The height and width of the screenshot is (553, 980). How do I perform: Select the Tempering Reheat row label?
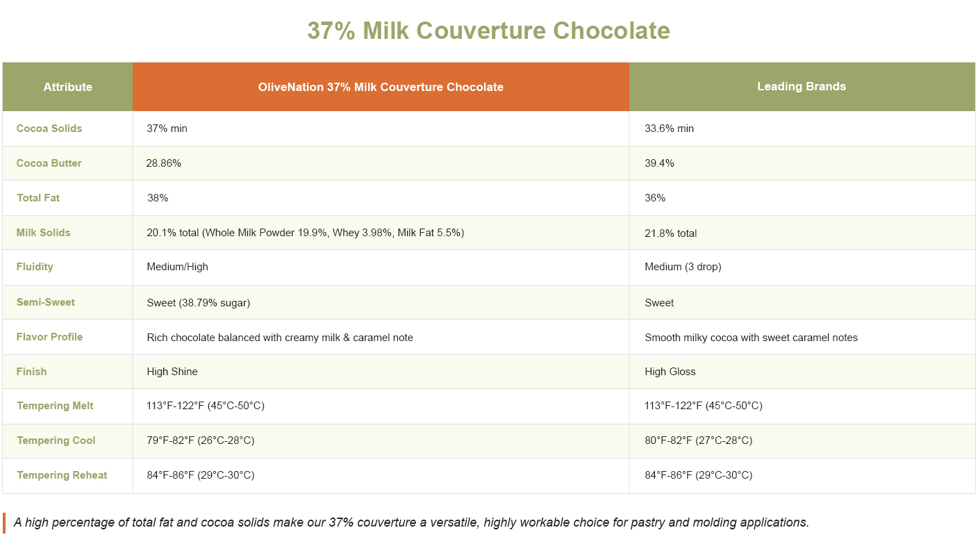(62, 475)
